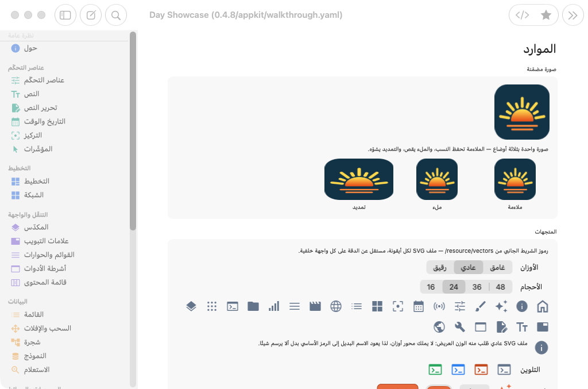Click the sliders vector icon in grid
588x389 pixels.
[x=460, y=306]
